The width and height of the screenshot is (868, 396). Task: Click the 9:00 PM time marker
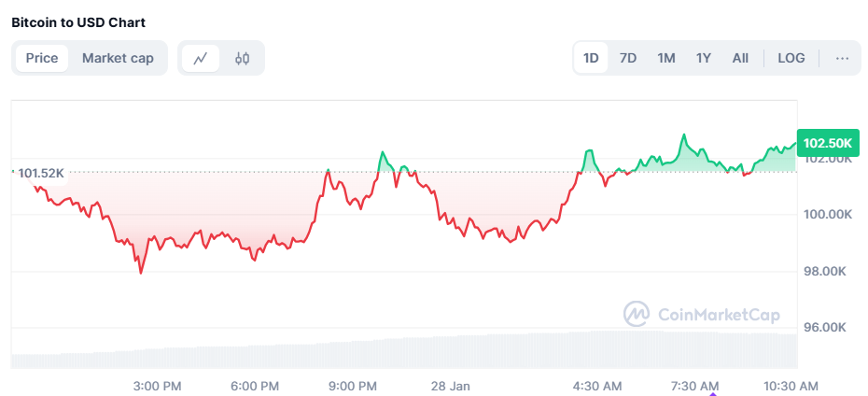pyautogui.click(x=354, y=386)
